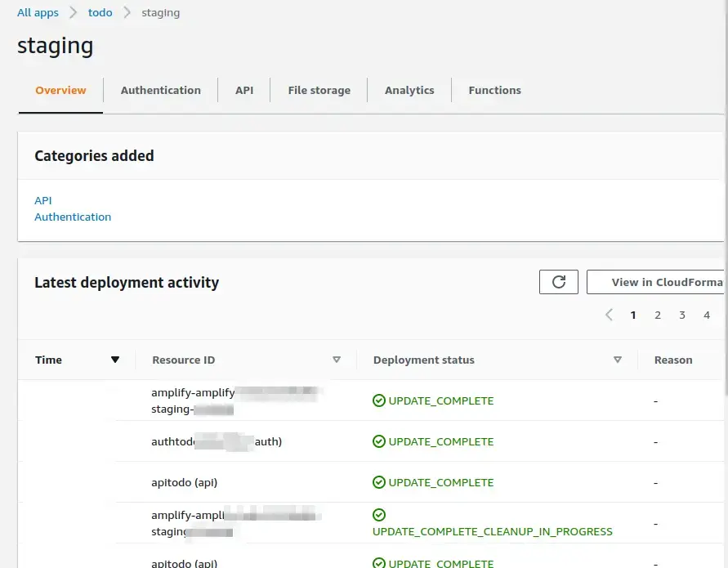Click check icon in first amplify-amplify staging row
The width and height of the screenshot is (728, 568).
click(x=379, y=400)
